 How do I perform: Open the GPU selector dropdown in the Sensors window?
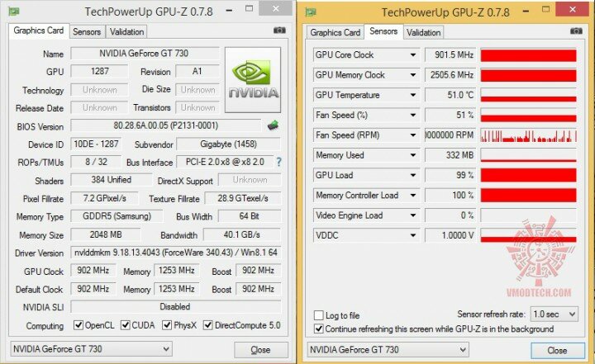click(x=388, y=350)
